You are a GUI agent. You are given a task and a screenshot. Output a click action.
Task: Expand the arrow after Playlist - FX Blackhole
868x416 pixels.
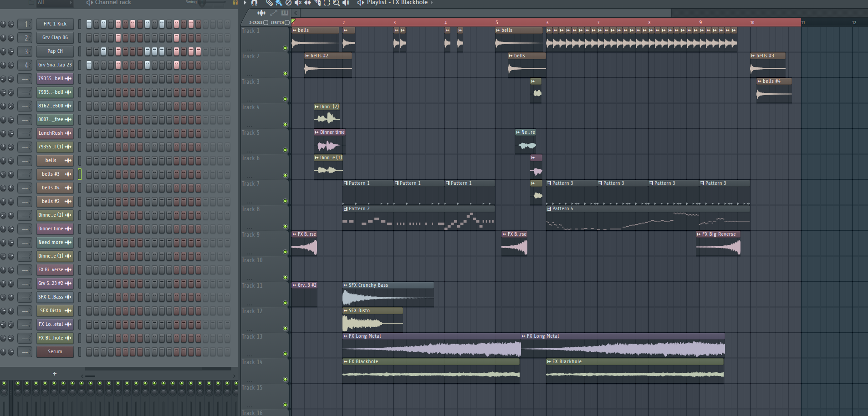432,3
